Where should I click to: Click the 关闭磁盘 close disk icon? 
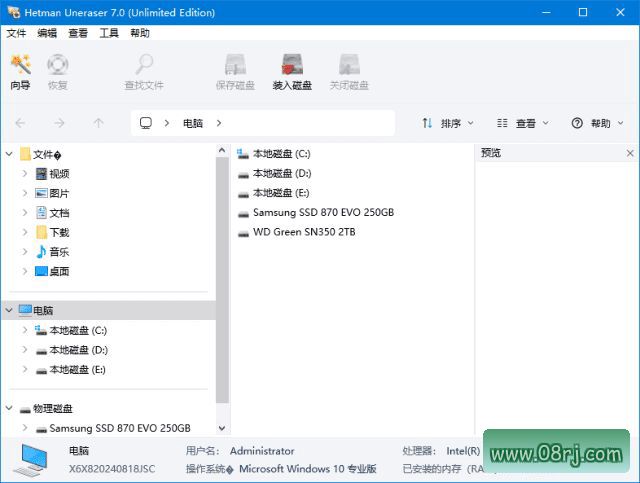point(349,72)
